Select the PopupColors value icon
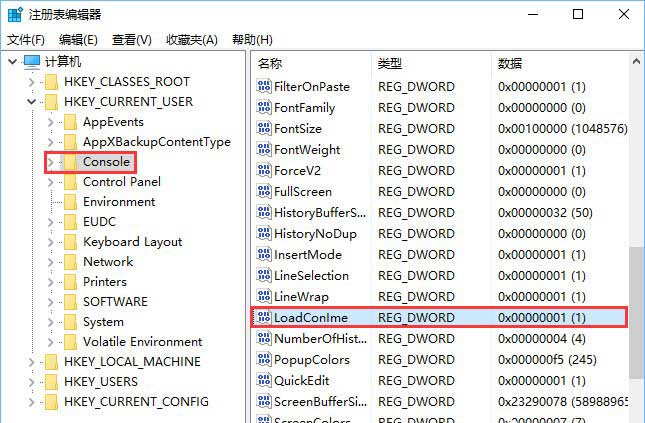Screen dimensions: 645x423 [x=264, y=359]
